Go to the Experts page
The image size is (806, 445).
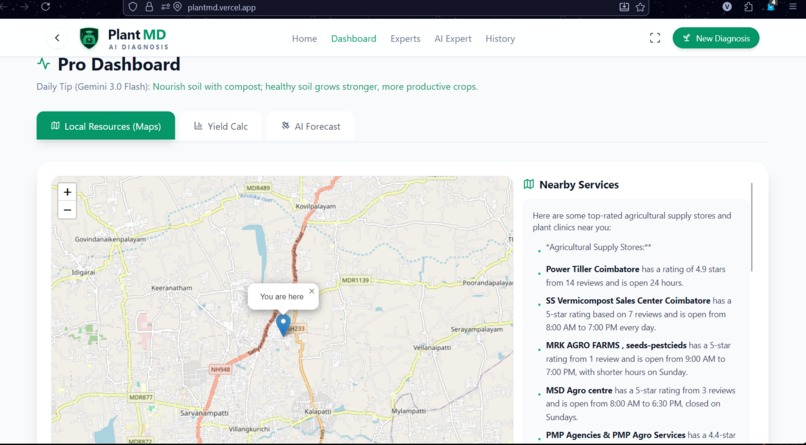(x=405, y=39)
